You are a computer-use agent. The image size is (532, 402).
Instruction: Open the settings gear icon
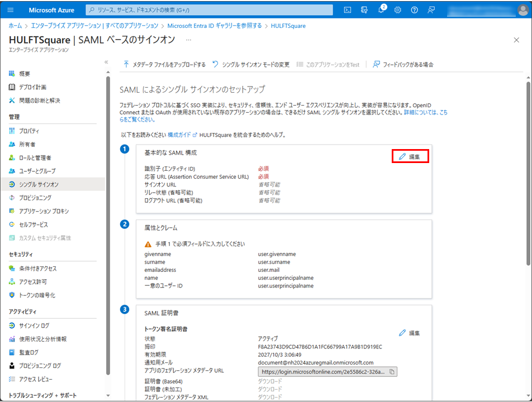[x=397, y=10]
